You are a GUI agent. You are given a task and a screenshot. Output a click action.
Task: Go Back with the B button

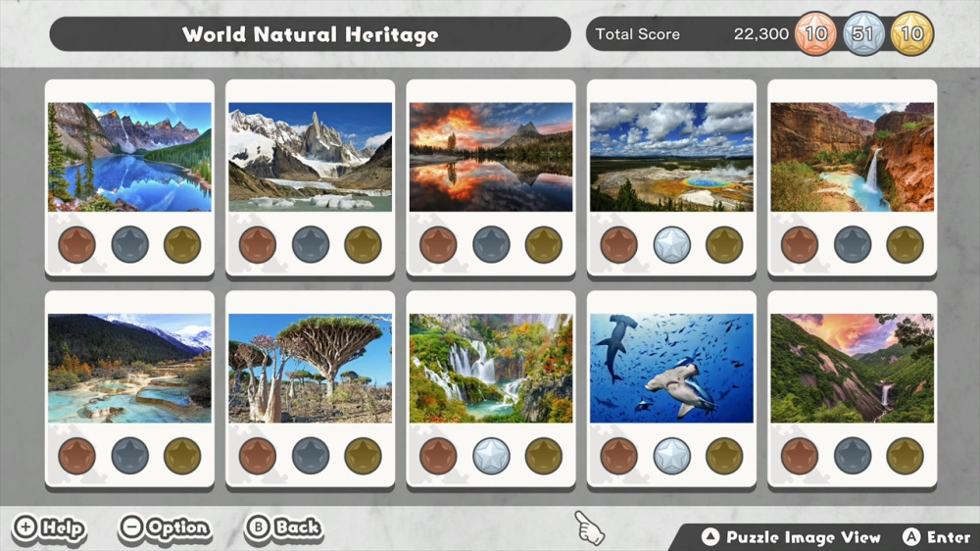click(284, 527)
